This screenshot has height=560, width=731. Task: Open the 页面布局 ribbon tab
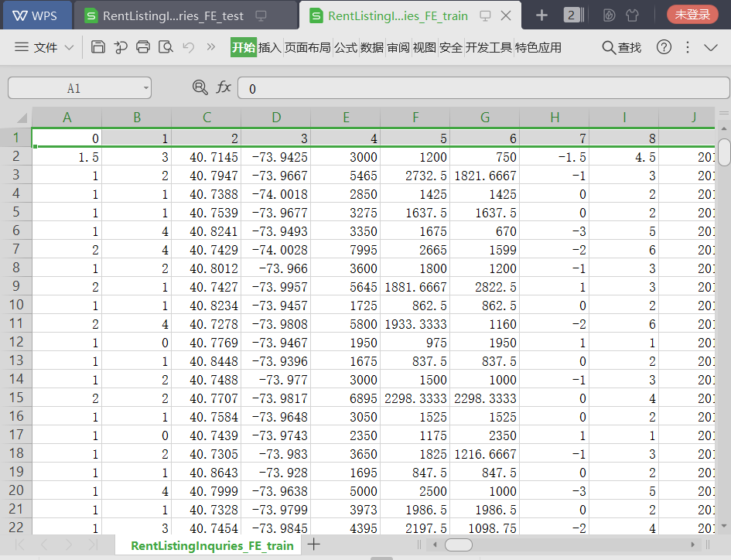pos(308,47)
